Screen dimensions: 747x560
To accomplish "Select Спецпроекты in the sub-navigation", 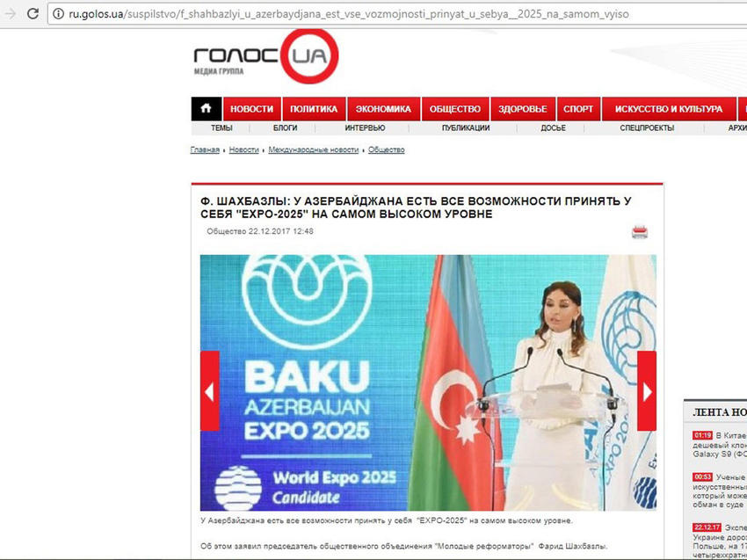I will click(x=647, y=127).
